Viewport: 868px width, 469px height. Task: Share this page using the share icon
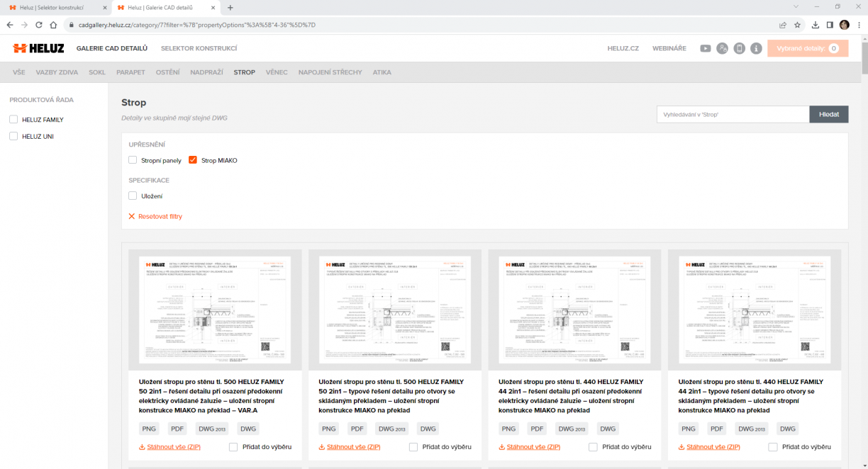(x=783, y=24)
